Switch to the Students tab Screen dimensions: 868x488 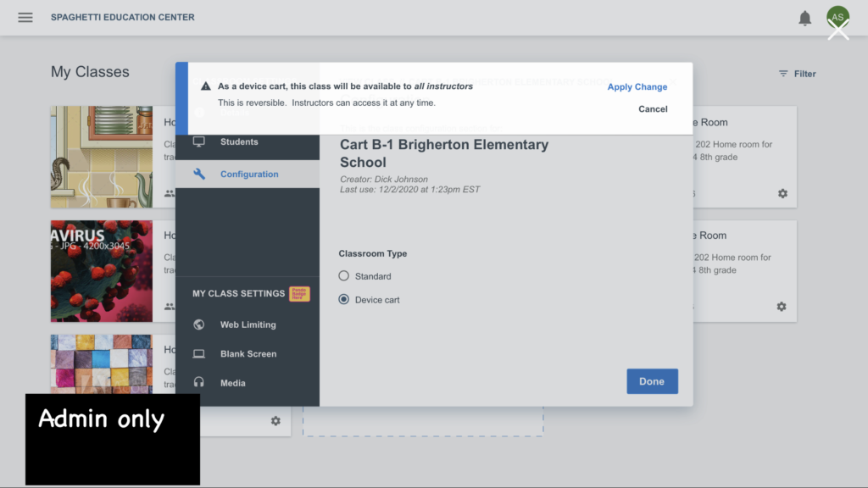tap(239, 141)
